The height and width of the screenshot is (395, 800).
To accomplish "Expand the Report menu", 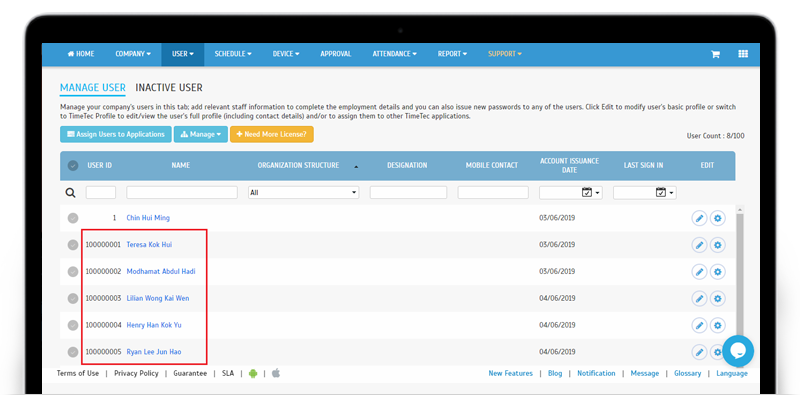I will tap(453, 54).
